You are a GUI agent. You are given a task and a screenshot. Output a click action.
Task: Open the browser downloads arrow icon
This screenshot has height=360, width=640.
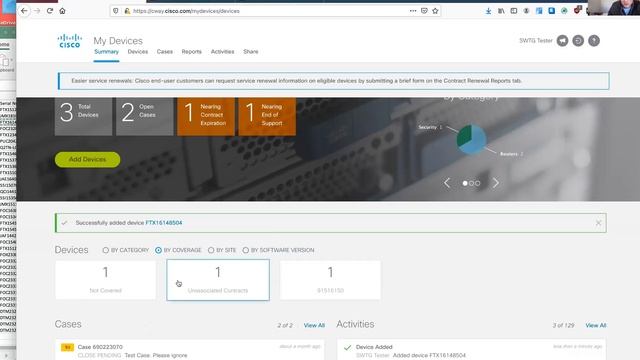(x=488, y=11)
